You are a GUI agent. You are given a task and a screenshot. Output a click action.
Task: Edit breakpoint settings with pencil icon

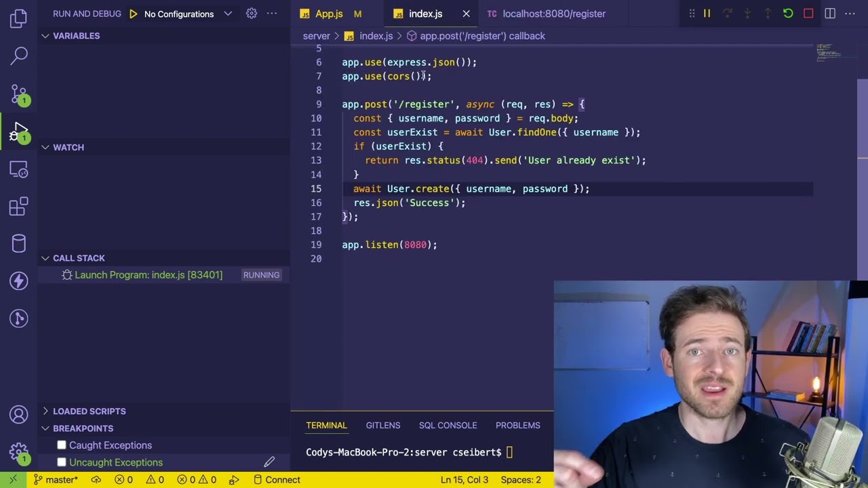point(269,462)
